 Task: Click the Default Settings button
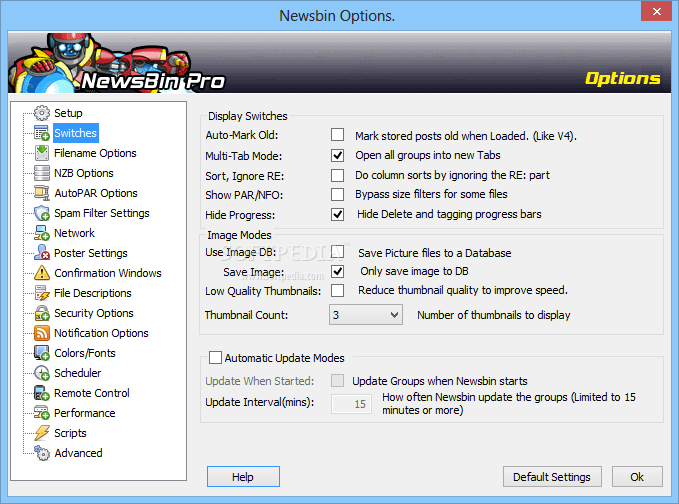pos(552,477)
